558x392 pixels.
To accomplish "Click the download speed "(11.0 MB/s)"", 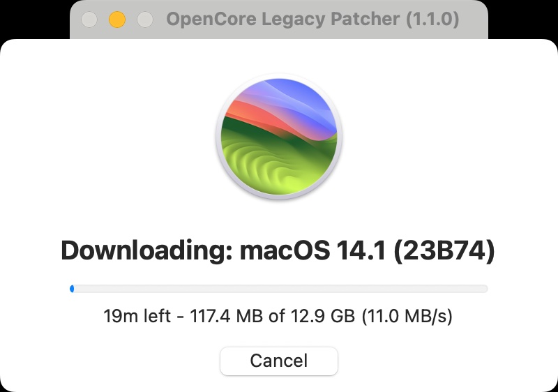I will 407,316.
